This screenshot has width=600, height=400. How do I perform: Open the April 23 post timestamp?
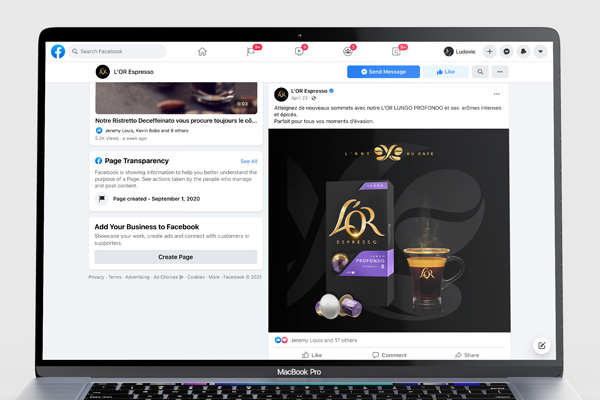299,98
